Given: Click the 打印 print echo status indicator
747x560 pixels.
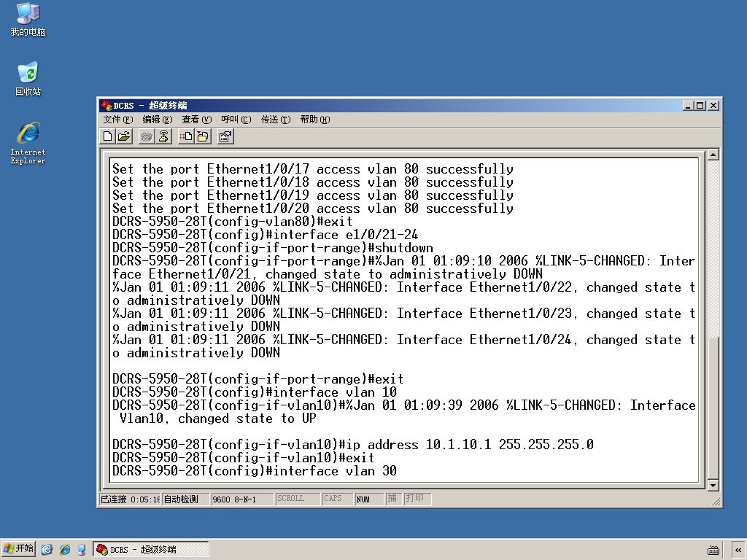Looking at the screenshot, I should click(x=417, y=499).
